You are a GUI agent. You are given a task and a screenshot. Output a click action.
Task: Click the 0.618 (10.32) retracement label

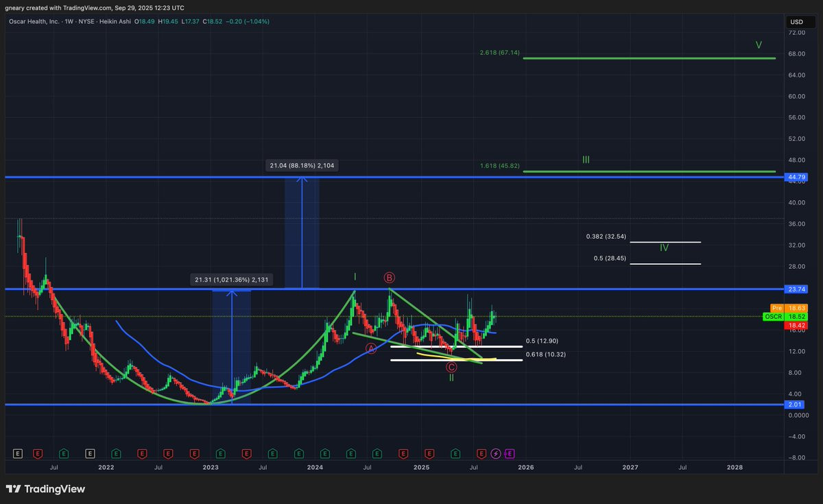[545, 354]
